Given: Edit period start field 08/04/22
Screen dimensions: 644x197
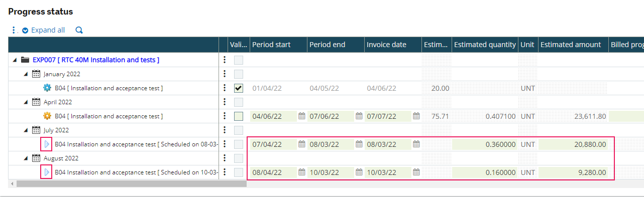Looking at the screenshot, I should [x=274, y=172].
